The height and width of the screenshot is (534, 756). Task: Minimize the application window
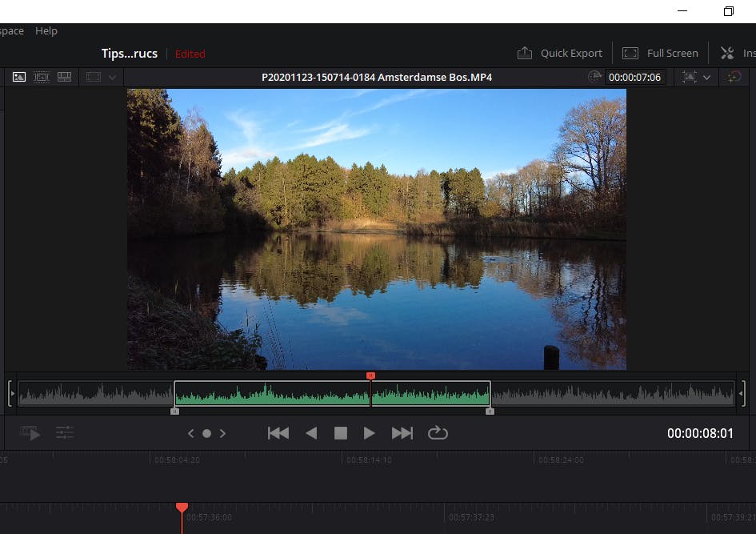pos(682,11)
